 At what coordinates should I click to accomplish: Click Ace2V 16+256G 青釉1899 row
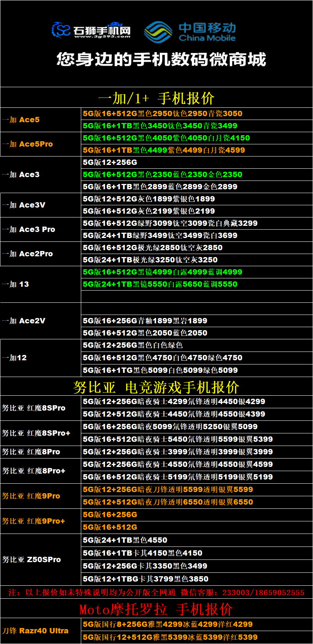coord(197,321)
